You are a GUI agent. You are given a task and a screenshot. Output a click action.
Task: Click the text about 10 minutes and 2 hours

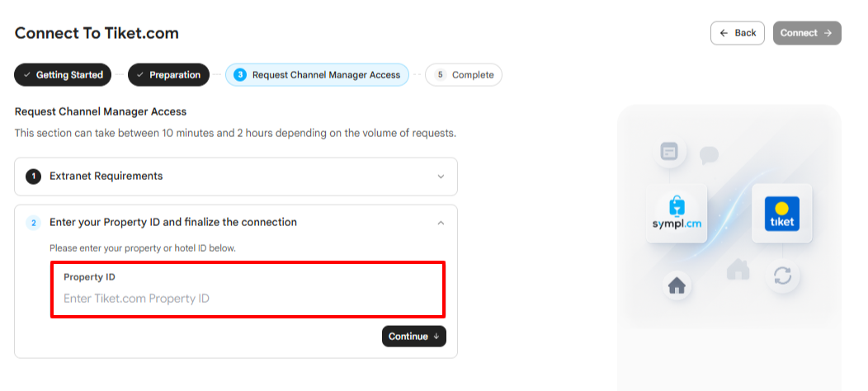235,134
